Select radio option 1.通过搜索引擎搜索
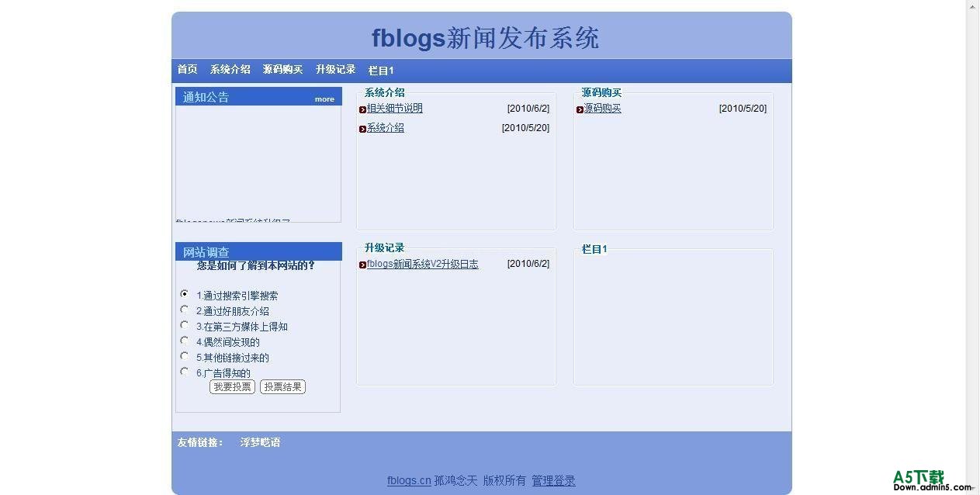Screen dimensions: 980x495 pyautogui.click(x=185, y=294)
